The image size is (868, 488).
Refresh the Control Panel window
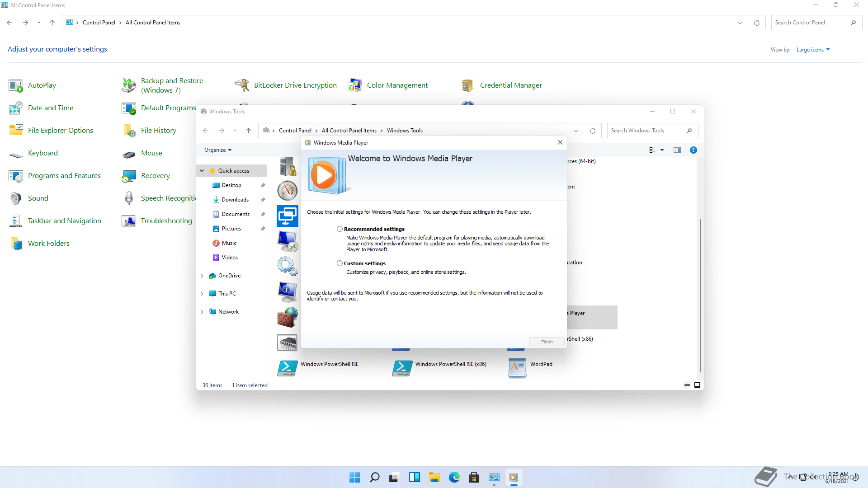[757, 23]
